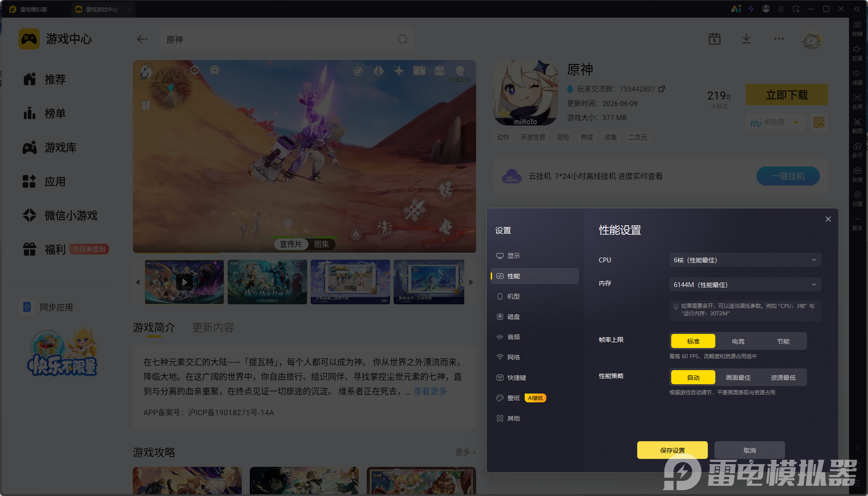Collapse the right sidebar with the double-arrow icon

tap(857, 9)
